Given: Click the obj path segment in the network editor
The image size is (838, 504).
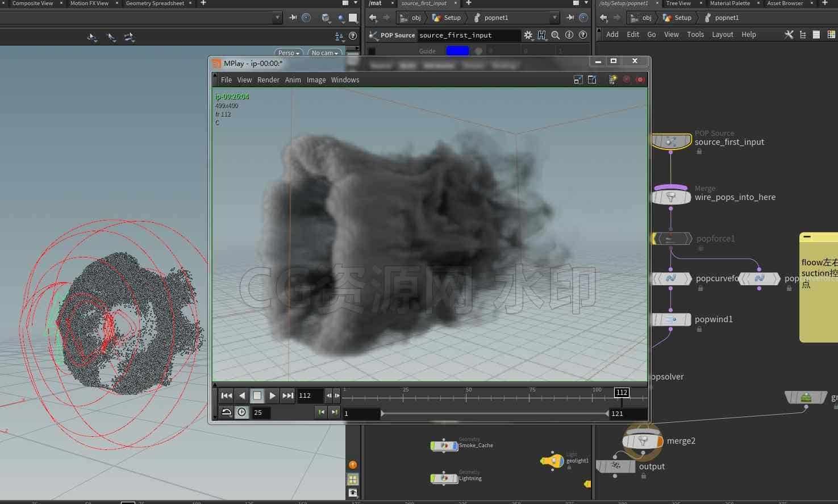Looking at the screenshot, I should (641, 18).
